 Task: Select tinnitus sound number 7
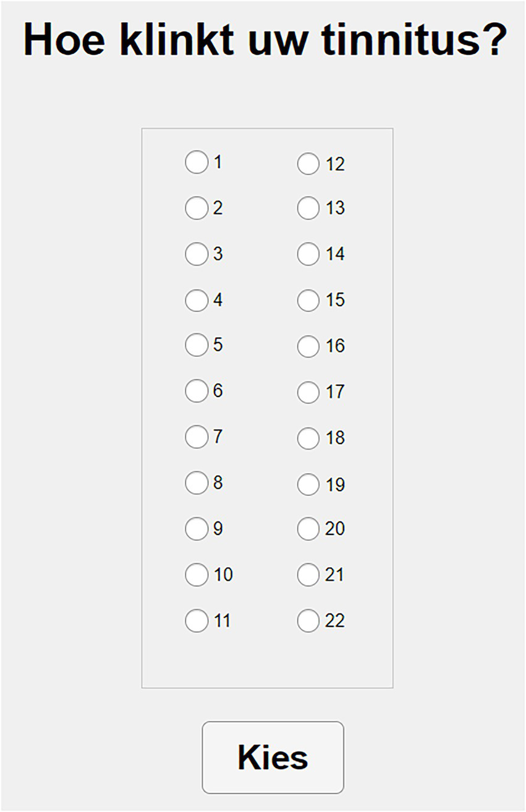(x=196, y=437)
